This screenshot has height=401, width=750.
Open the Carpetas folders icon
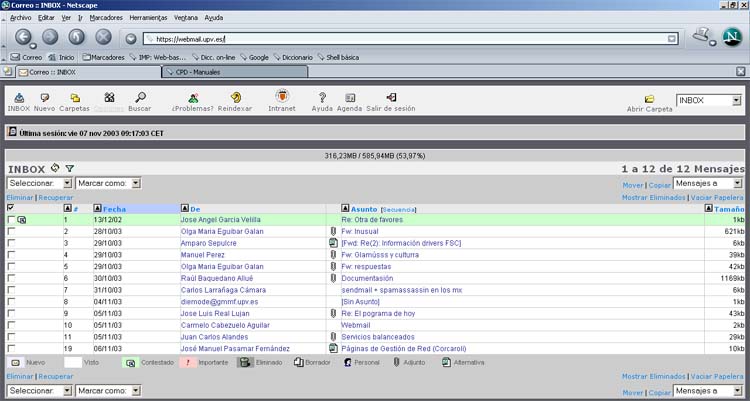click(x=75, y=98)
